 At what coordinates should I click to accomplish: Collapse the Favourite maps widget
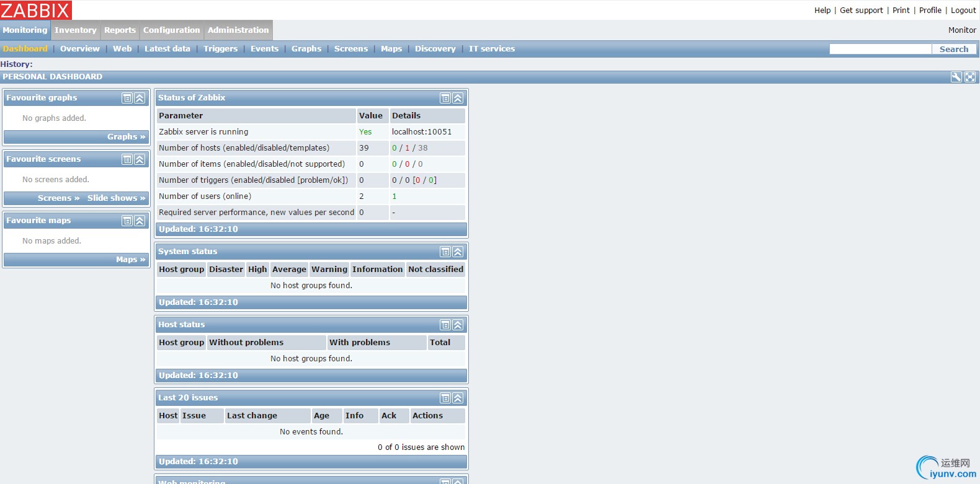140,221
